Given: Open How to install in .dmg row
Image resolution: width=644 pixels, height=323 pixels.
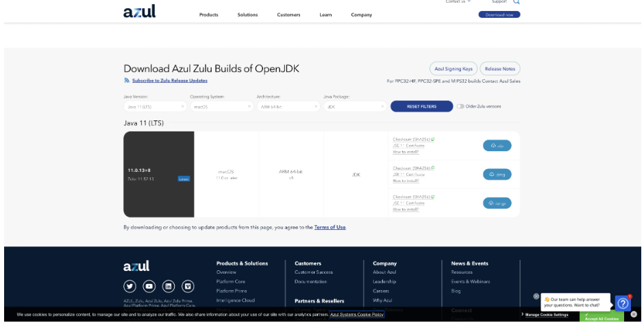Looking at the screenshot, I should 406,181.
